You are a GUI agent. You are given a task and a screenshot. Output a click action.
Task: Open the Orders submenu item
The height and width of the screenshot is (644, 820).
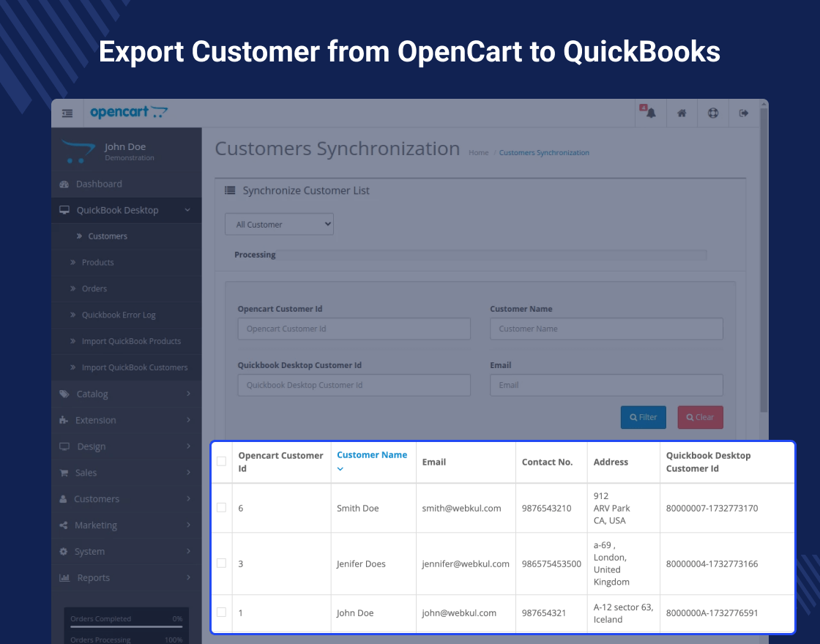[127, 288]
